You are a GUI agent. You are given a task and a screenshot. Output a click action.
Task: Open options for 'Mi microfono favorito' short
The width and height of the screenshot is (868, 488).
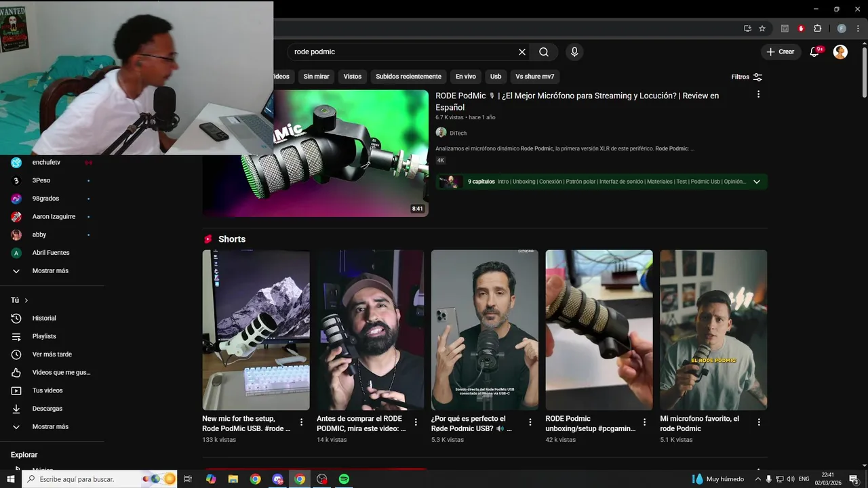[759, 422]
